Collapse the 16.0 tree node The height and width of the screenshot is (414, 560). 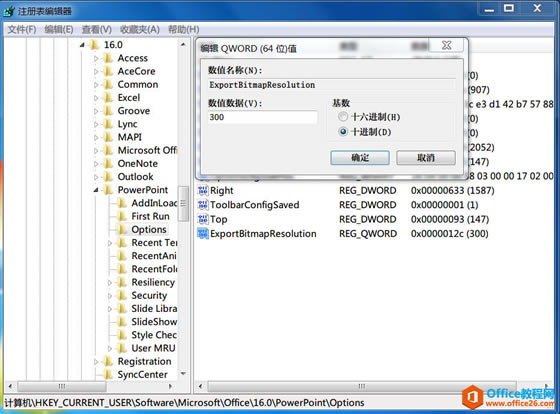[82, 45]
